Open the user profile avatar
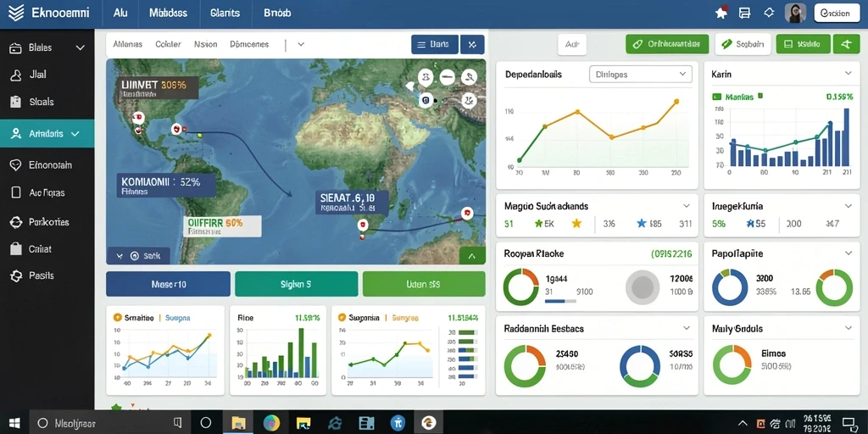Image resolution: width=868 pixels, height=434 pixels. (795, 14)
